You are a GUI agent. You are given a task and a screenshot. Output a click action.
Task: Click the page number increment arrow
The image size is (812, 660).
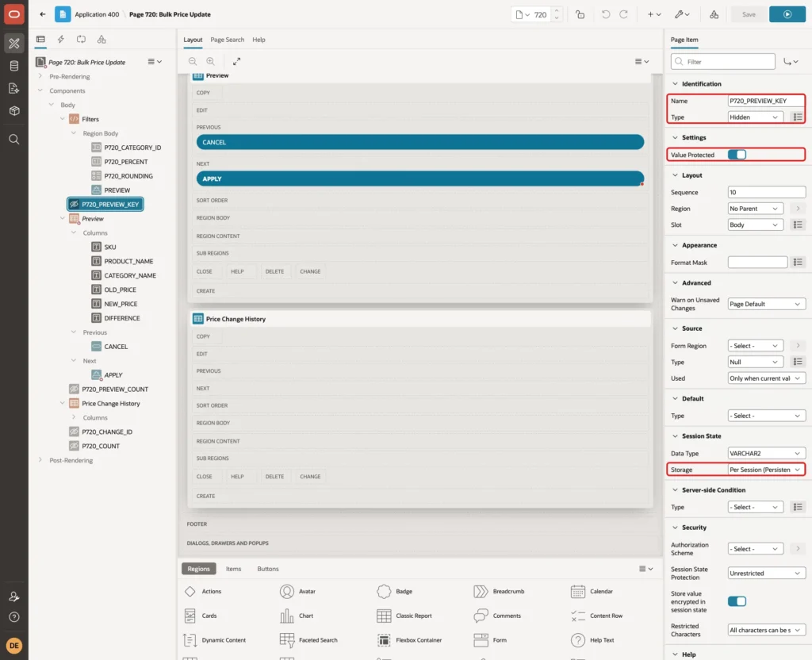[x=557, y=11]
